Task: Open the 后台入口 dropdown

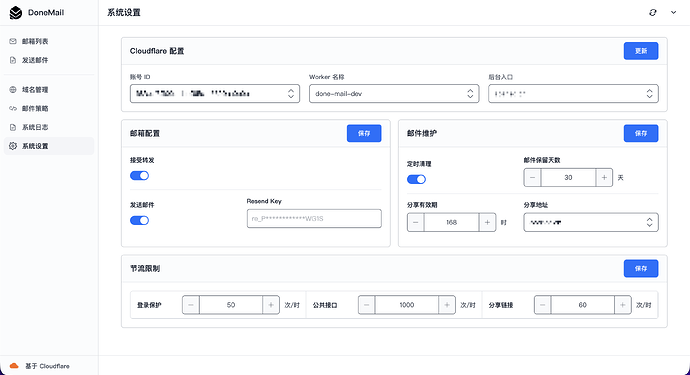Action: pyautogui.click(x=573, y=94)
